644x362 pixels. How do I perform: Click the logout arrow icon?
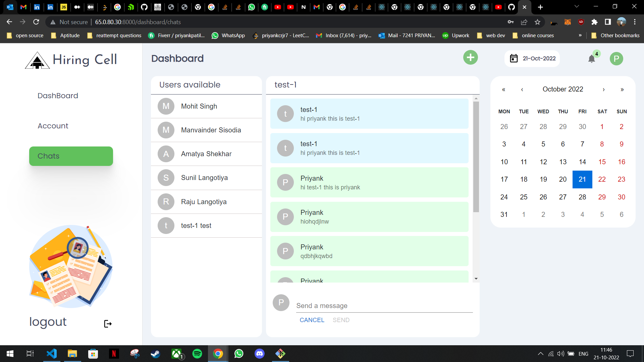pyautogui.click(x=108, y=323)
